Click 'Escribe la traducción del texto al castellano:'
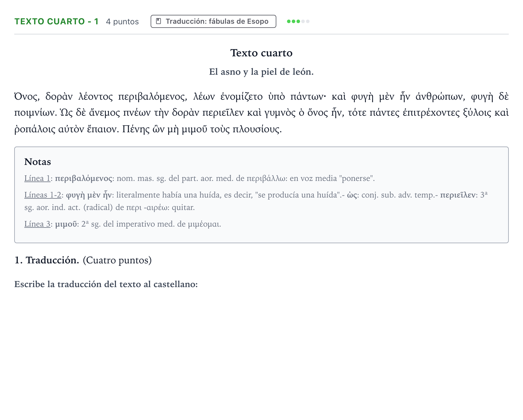This screenshot has height=420, width=523. pos(106,284)
